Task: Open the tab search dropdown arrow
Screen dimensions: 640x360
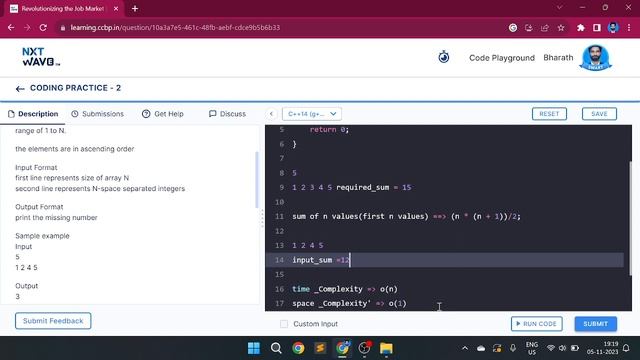Action: (560, 7)
